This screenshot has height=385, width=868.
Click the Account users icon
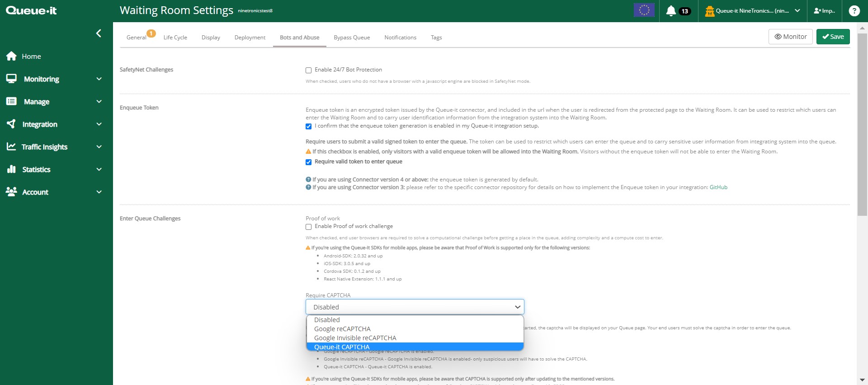tap(11, 192)
